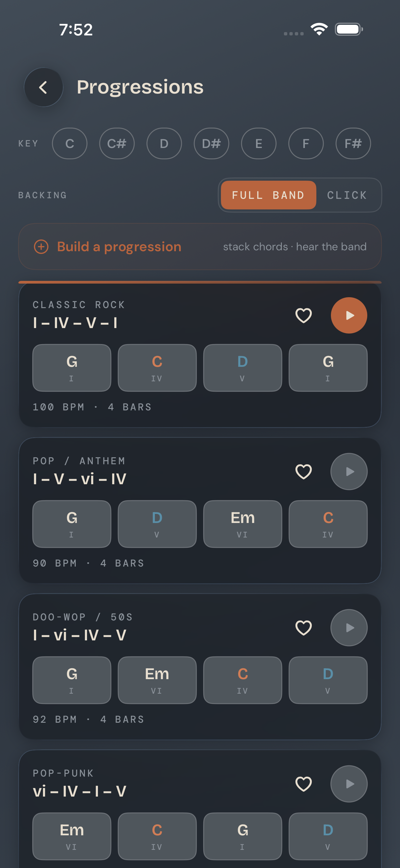
Task: Favorite the Pop / Anthem progression heart
Action: click(304, 472)
